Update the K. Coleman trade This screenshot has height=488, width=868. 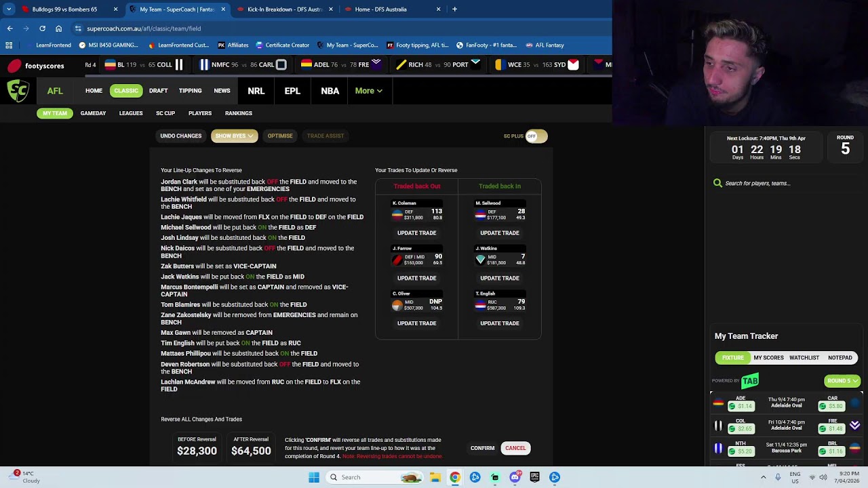416,233
